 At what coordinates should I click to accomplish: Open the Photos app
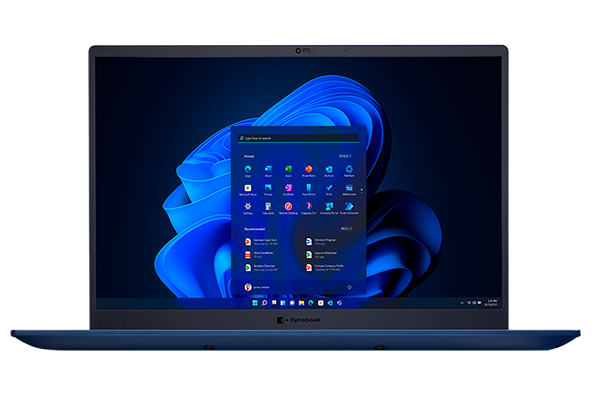pos(267,189)
